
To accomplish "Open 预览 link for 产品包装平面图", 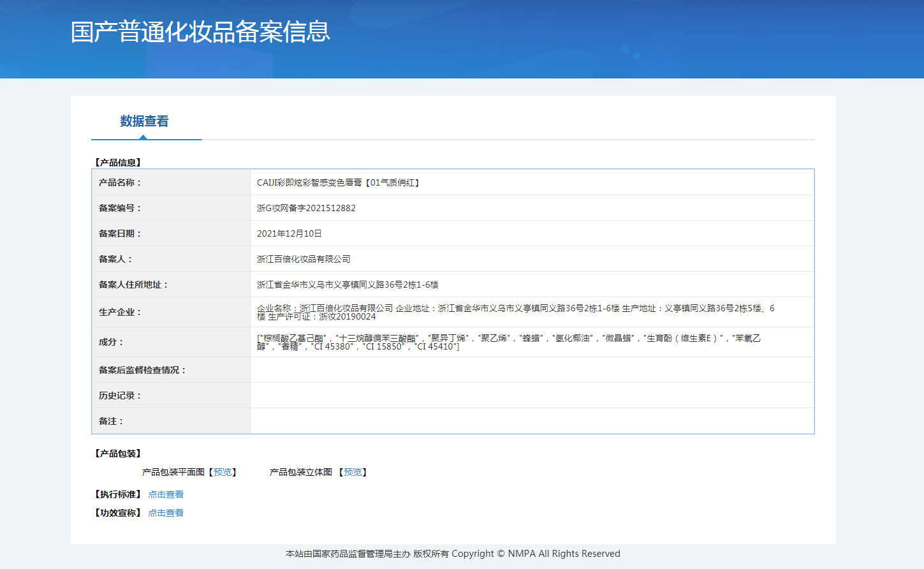I will click(x=223, y=472).
